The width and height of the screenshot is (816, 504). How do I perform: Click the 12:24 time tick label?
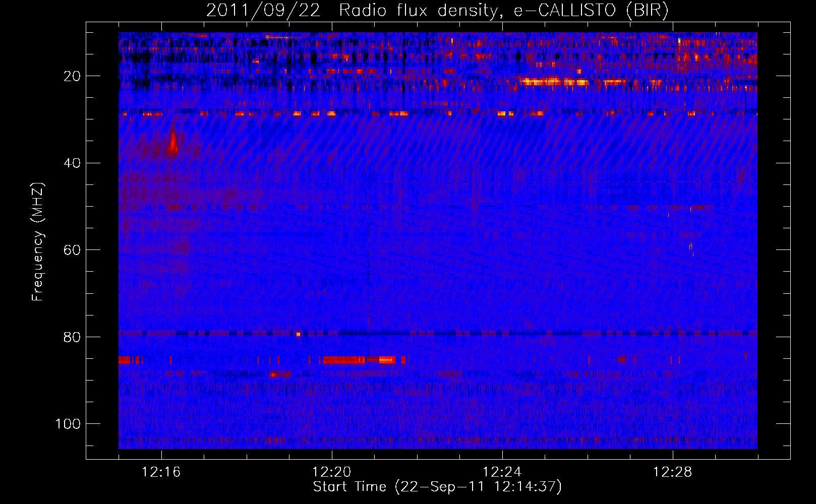[502, 472]
